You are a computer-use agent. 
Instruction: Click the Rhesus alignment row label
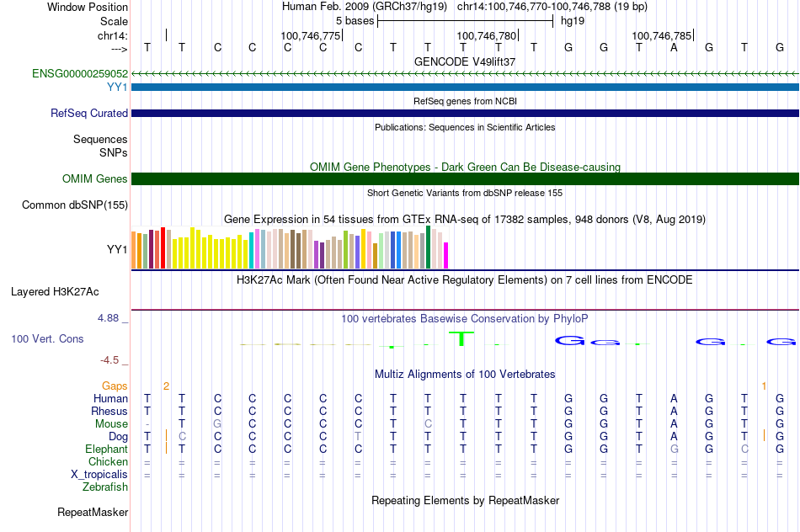point(109,412)
